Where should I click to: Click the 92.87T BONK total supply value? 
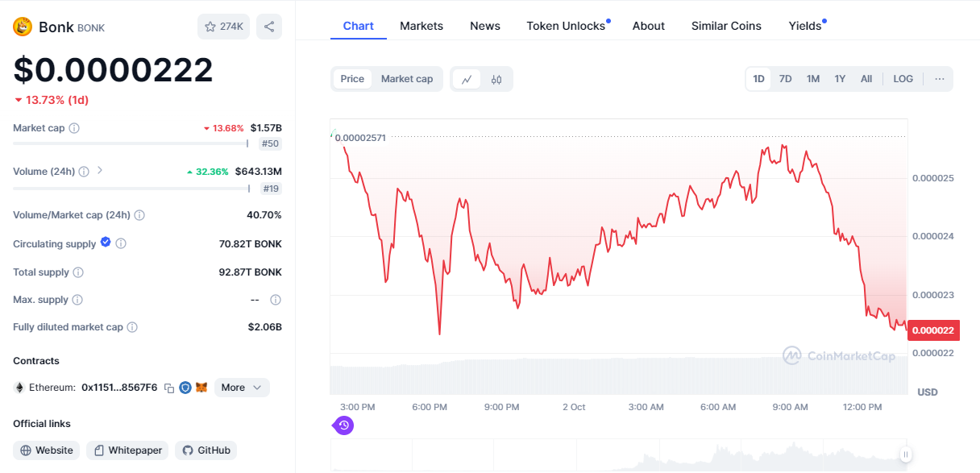point(251,272)
